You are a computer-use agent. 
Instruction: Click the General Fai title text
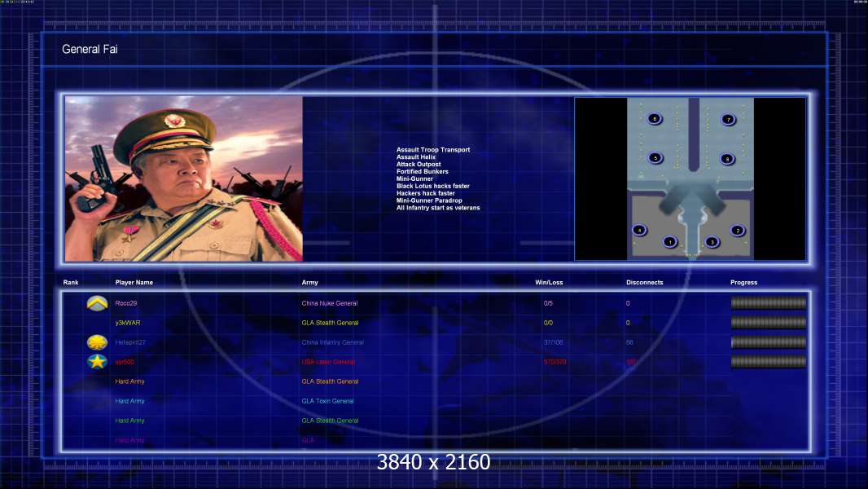(x=90, y=49)
